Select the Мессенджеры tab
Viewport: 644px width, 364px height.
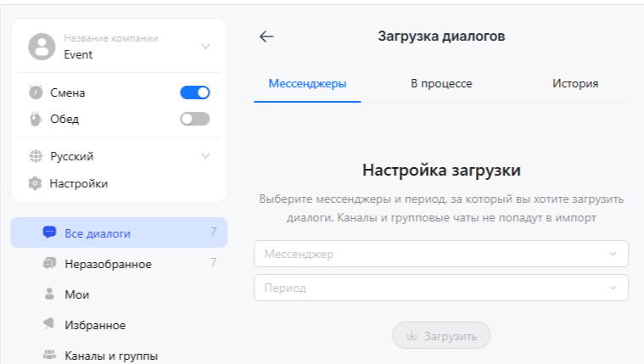pos(307,83)
